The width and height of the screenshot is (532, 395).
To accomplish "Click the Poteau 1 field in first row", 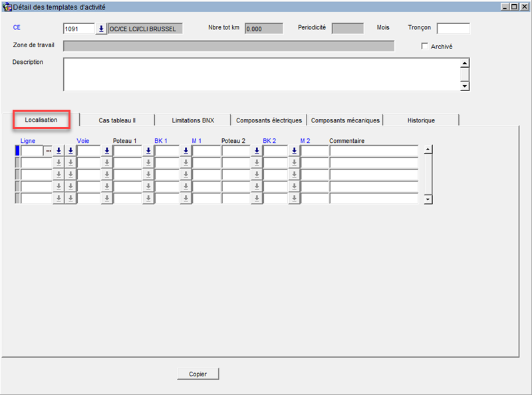I will pyautogui.click(x=128, y=151).
